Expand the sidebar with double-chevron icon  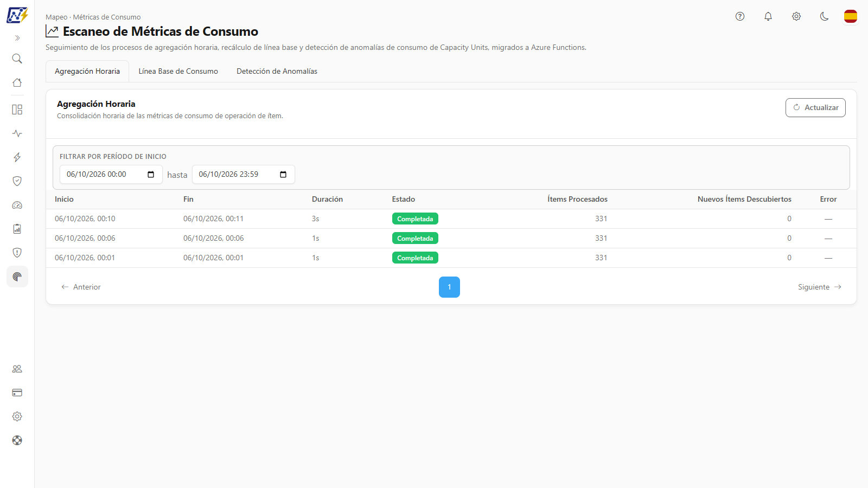coord(17,38)
